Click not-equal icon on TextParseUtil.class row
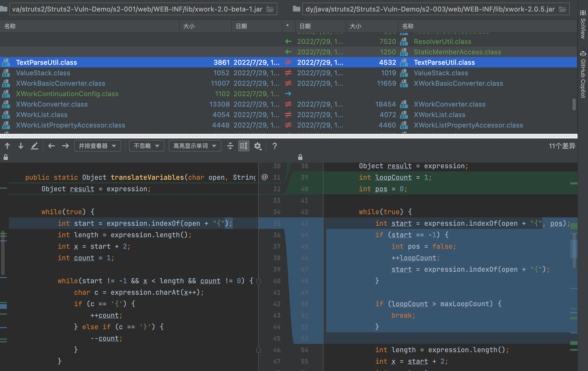 click(x=288, y=62)
